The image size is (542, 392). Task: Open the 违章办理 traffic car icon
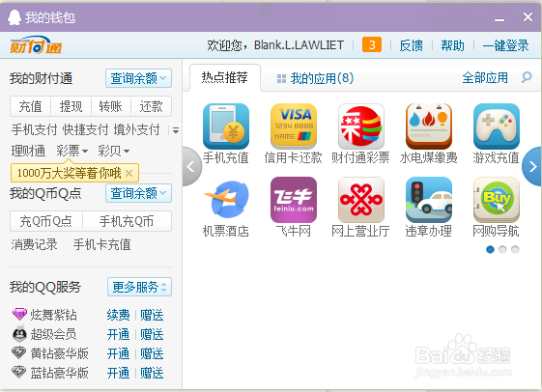pyautogui.click(x=429, y=200)
